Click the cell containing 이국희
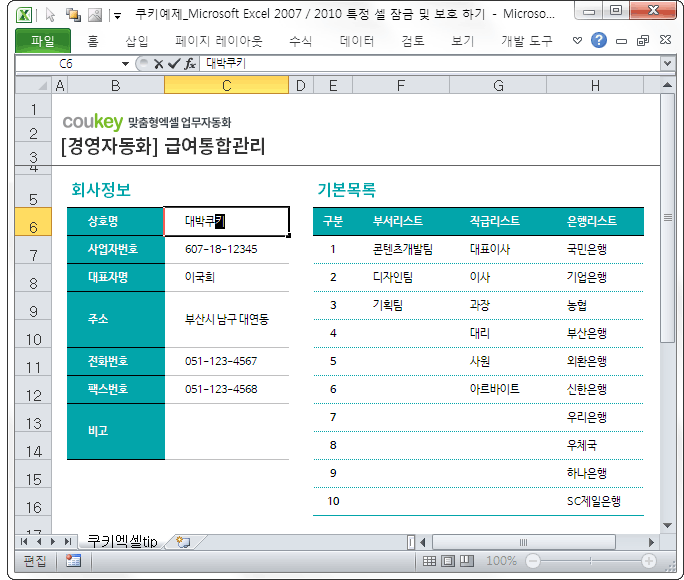This screenshot has width=684, height=580. click(227, 277)
